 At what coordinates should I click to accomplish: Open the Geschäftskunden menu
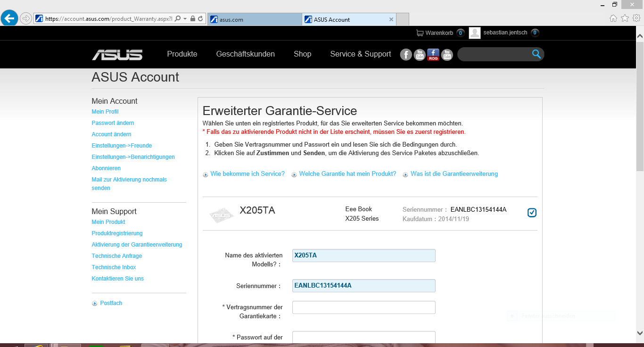click(x=246, y=54)
